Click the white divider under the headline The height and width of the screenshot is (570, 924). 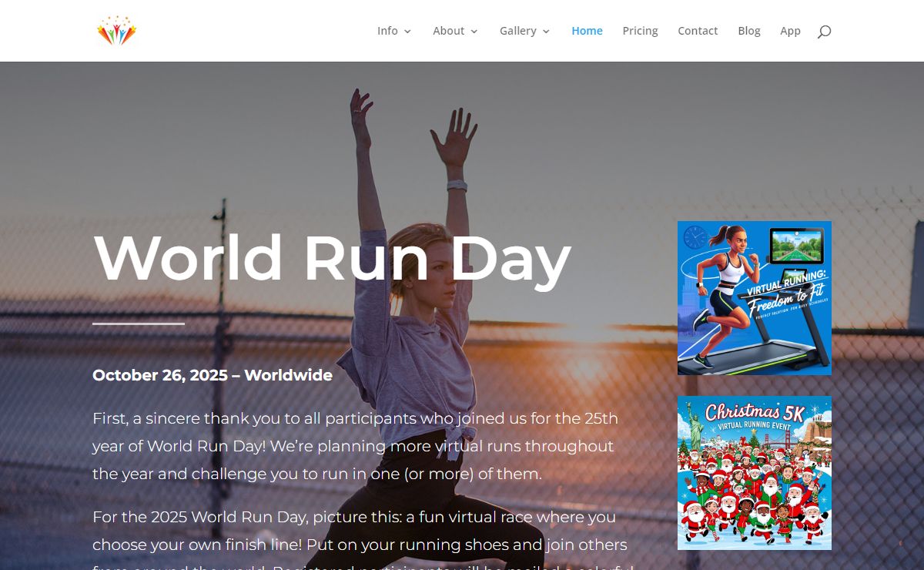(x=139, y=324)
